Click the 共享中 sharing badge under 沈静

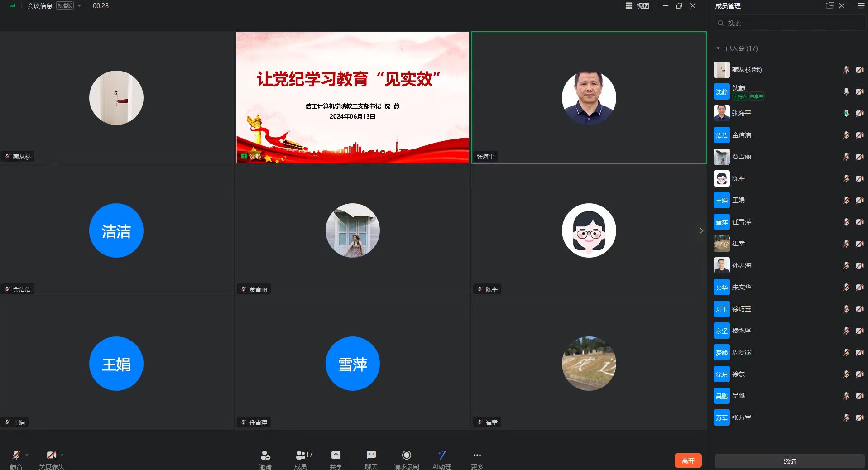(756, 96)
